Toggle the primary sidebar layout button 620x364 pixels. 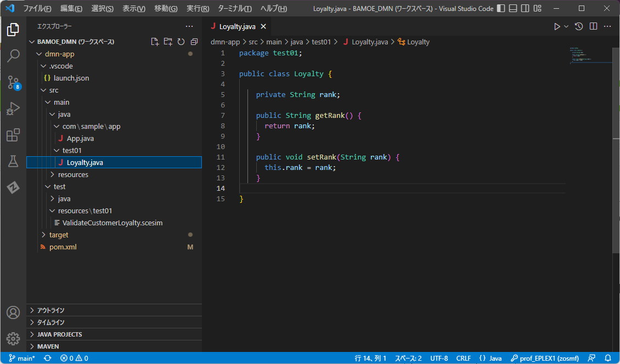click(x=501, y=9)
